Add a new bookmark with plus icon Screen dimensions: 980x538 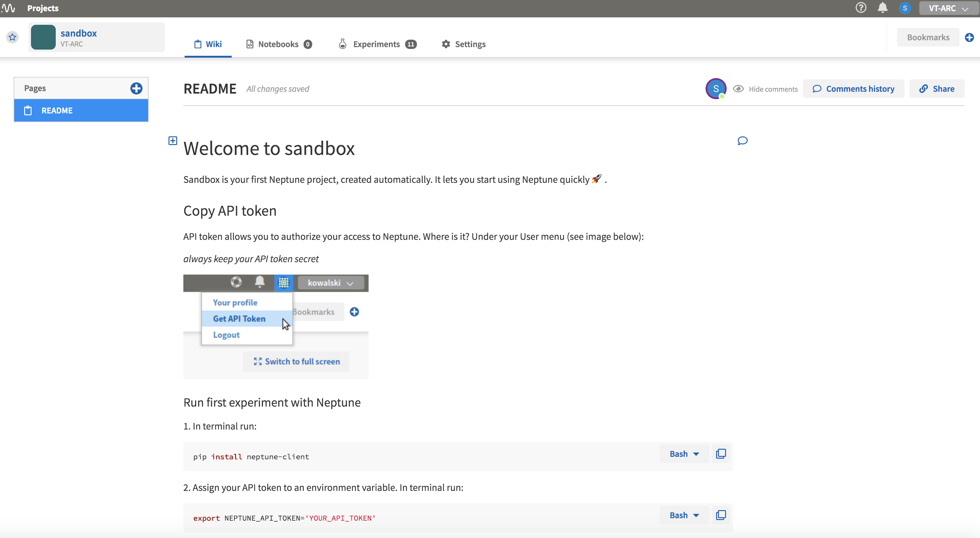pos(969,37)
